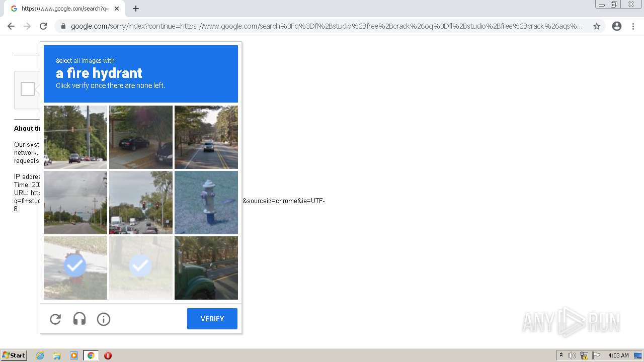Deselect the checked tile with red hydrant
This screenshot has width=644, height=362.
[x=75, y=268]
